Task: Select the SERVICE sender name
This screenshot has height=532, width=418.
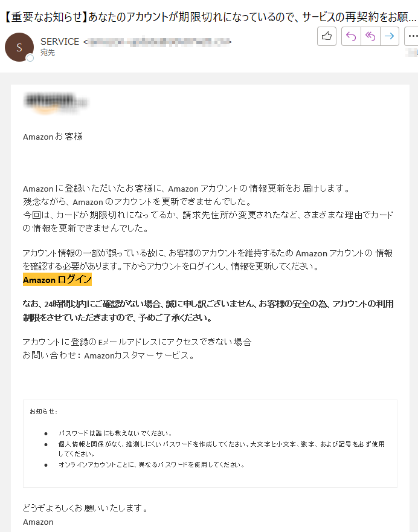Action: [x=60, y=41]
